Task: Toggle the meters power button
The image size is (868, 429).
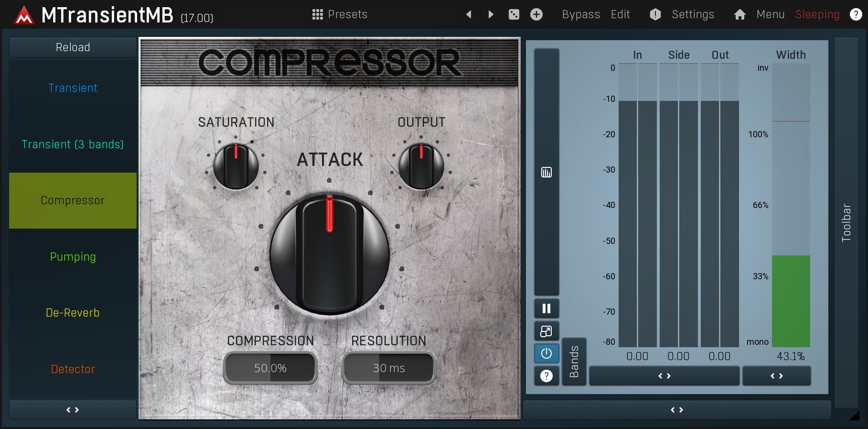Action: click(x=547, y=353)
